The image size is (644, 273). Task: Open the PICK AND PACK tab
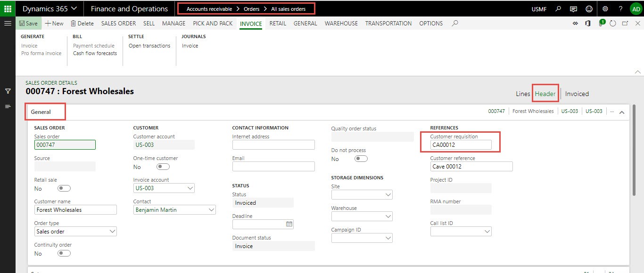(213, 23)
